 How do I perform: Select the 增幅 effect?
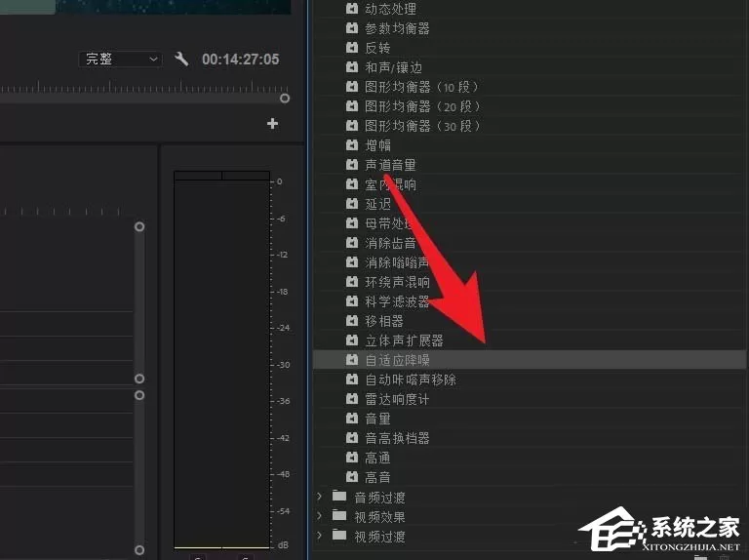point(377,144)
